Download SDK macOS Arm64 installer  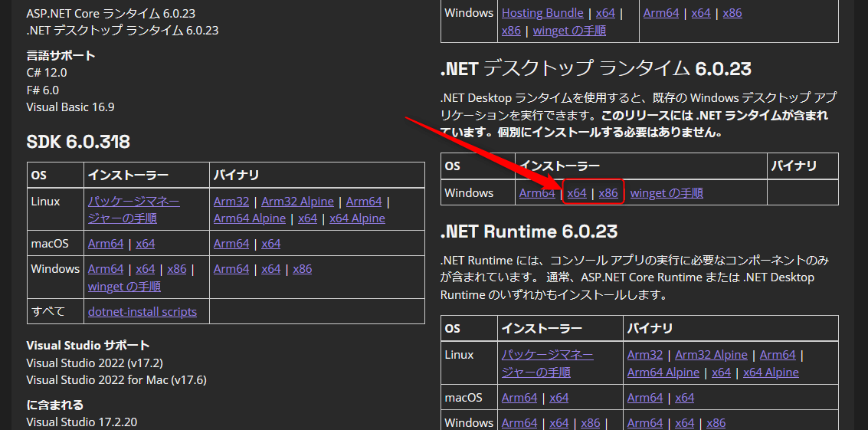pos(106,243)
